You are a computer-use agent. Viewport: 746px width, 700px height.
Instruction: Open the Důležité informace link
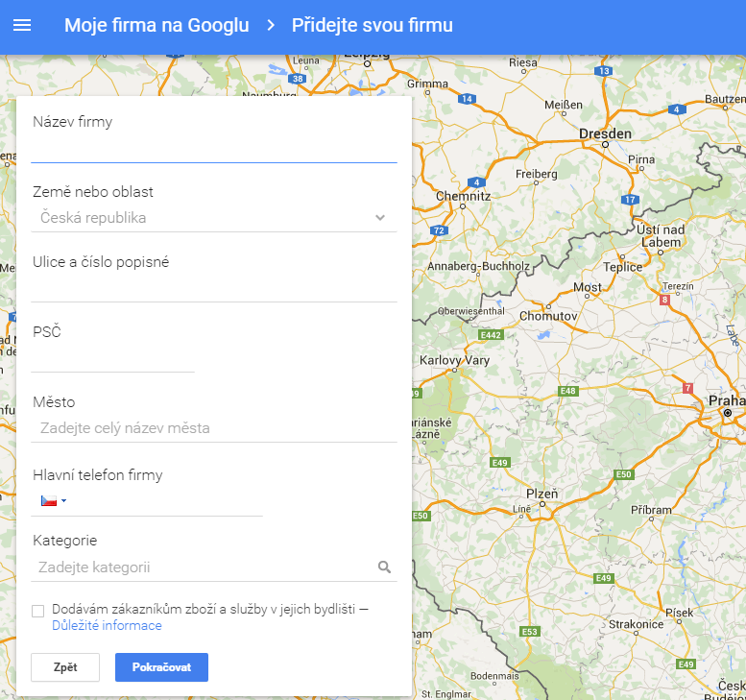[107, 625]
